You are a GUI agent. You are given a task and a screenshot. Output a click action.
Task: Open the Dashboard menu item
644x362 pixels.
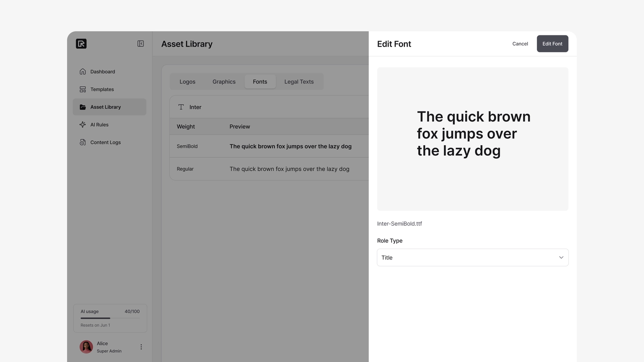109,72
